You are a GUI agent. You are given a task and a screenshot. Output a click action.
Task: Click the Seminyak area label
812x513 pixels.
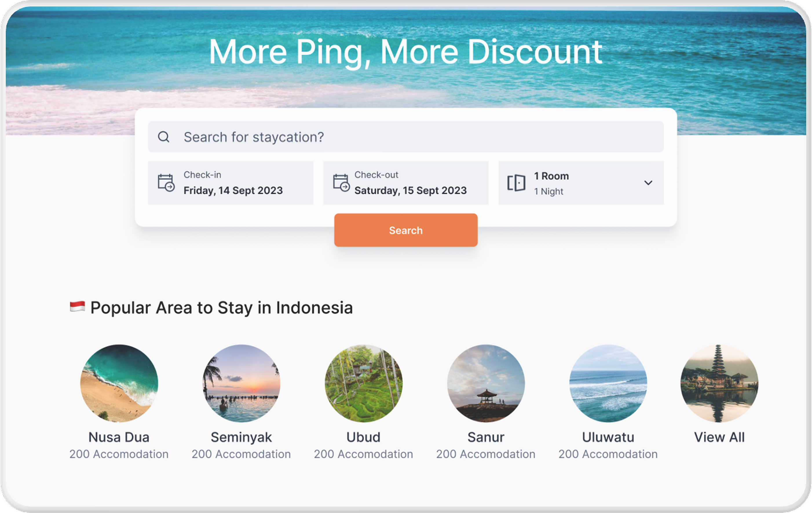(241, 437)
